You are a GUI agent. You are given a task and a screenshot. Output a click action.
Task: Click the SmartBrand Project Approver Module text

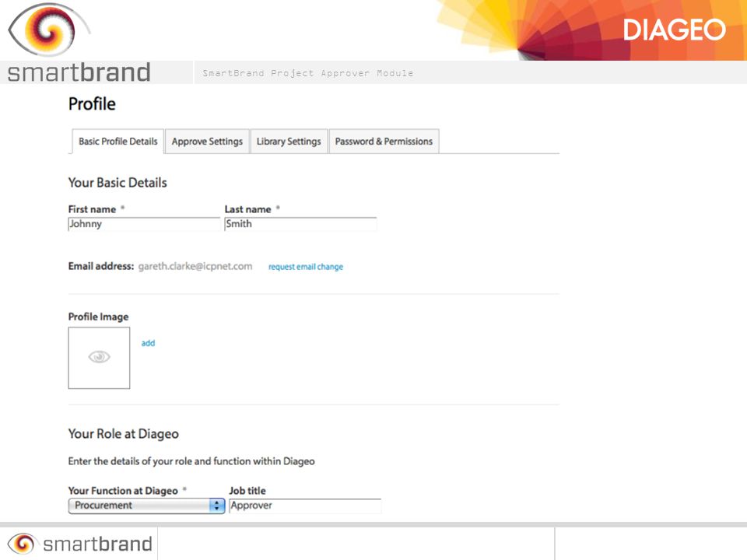308,73
